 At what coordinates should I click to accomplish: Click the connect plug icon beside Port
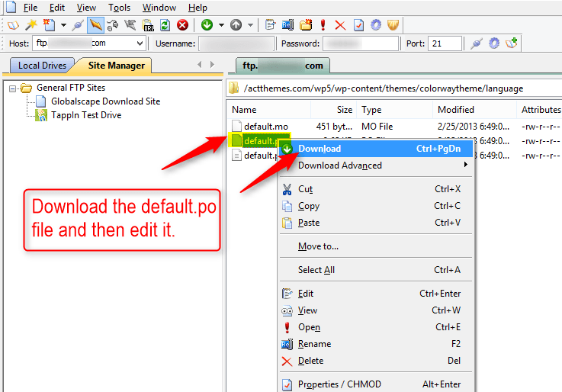point(477,43)
